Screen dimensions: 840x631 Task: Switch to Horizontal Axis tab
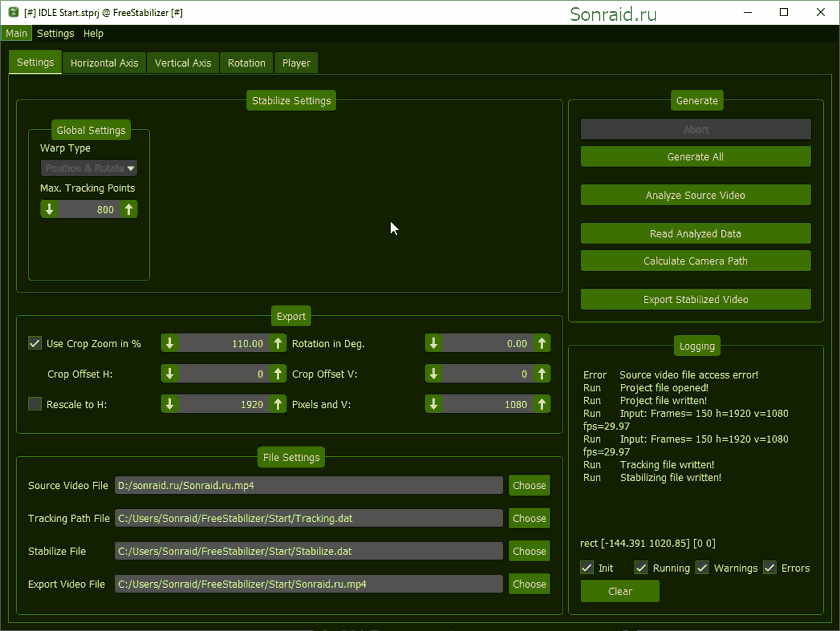point(104,63)
